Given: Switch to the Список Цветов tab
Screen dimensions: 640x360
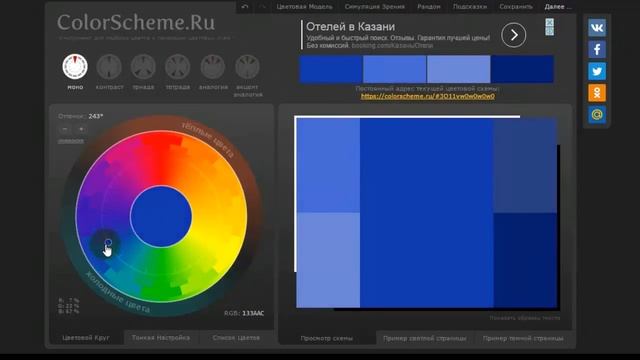Looking at the screenshot, I should click(236, 338).
